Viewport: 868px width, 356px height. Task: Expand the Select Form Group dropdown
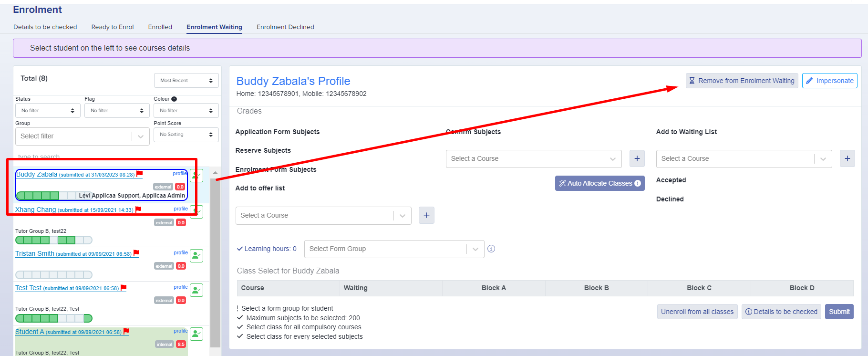(394, 249)
